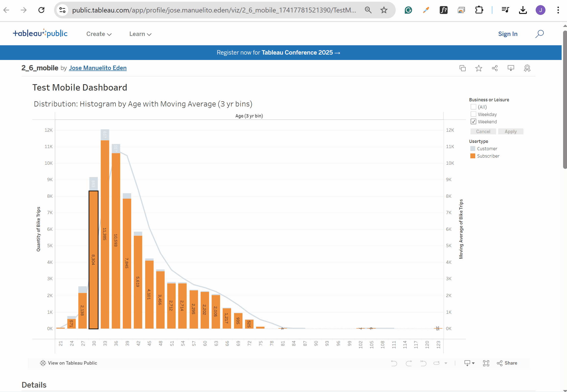Check the (All) filter checkbox

click(473, 107)
